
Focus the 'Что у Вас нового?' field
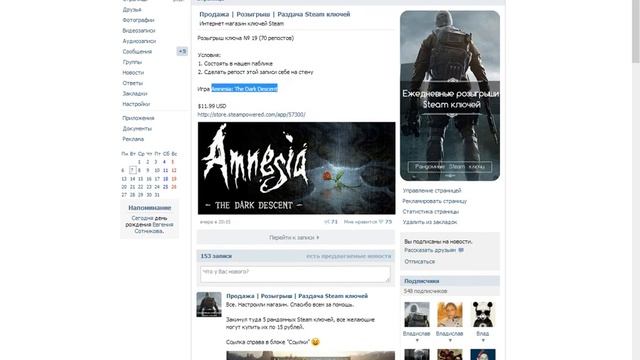click(x=295, y=274)
